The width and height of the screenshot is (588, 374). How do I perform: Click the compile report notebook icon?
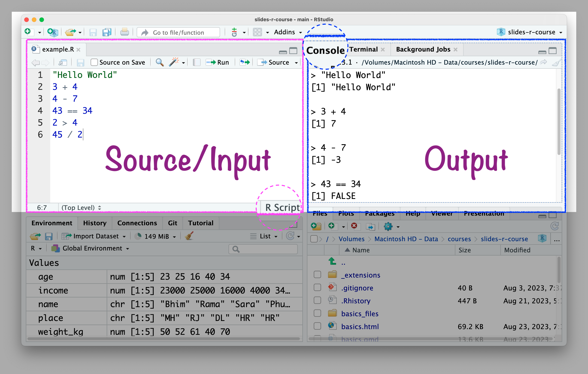(x=196, y=63)
